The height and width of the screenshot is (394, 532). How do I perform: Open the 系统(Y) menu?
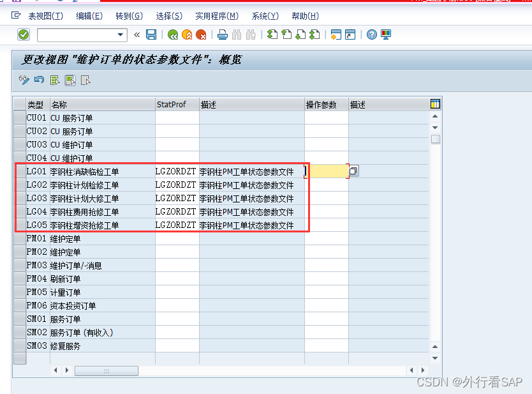(x=265, y=16)
